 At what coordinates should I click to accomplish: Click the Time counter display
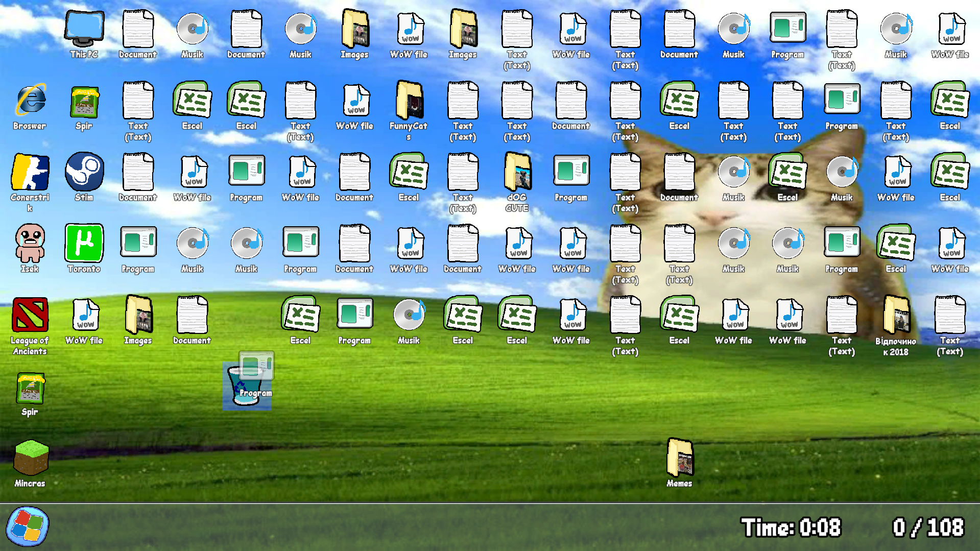pos(791,527)
